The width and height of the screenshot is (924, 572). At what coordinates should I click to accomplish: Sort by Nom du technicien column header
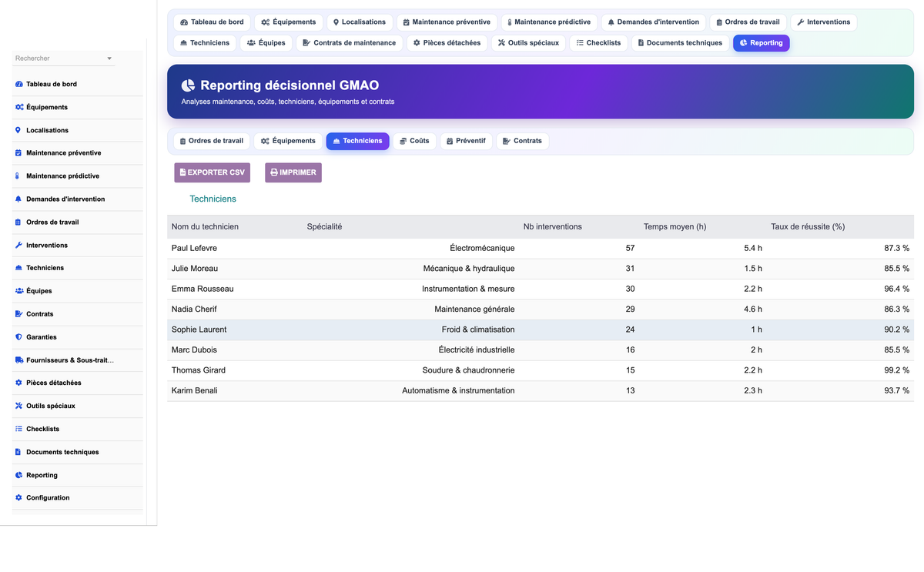pos(205,226)
